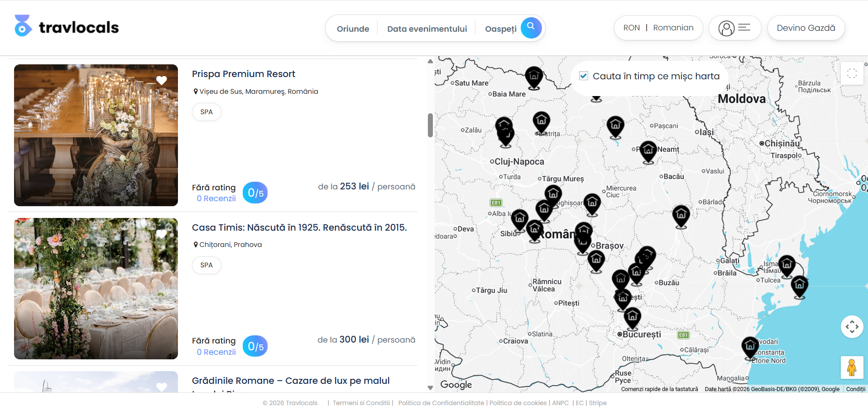Open 0 Recenzii for Prispa Premium Resort
The width and height of the screenshot is (868, 411).
pos(216,198)
